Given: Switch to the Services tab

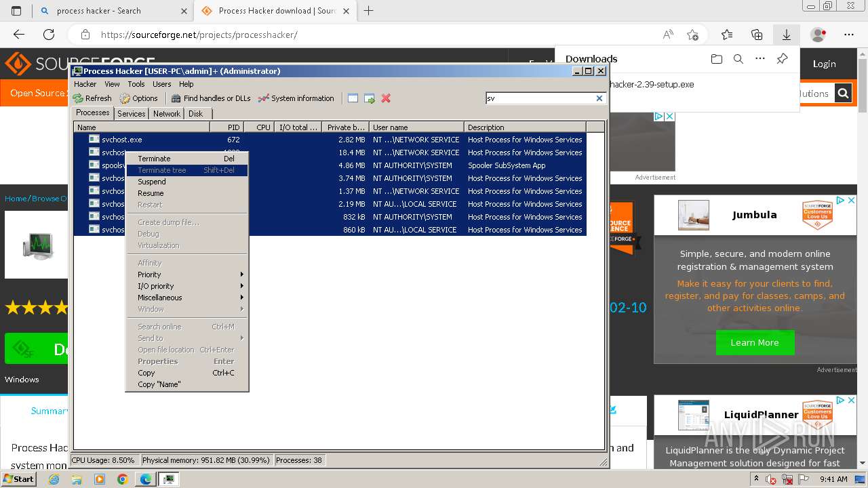Looking at the screenshot, I should point(131,114).
